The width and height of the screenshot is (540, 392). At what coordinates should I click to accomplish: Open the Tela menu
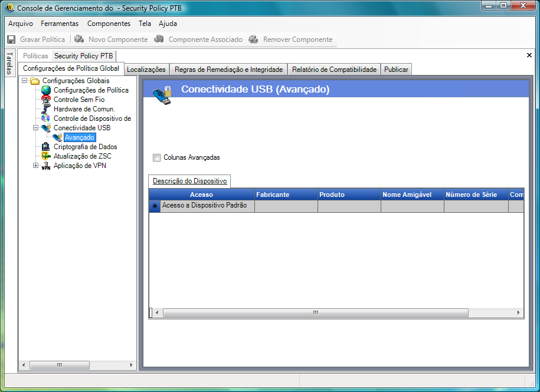pos(145,24)
